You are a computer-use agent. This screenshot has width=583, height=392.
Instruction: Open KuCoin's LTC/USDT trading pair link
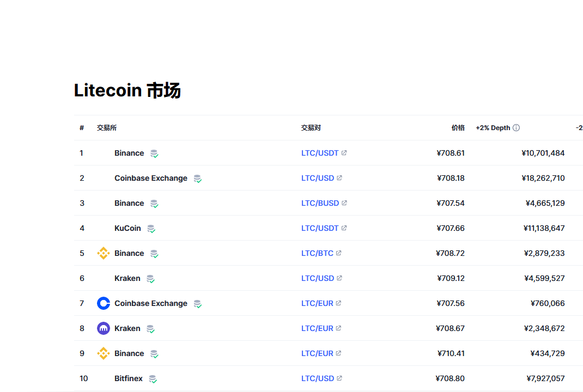(x=320, y=228)
